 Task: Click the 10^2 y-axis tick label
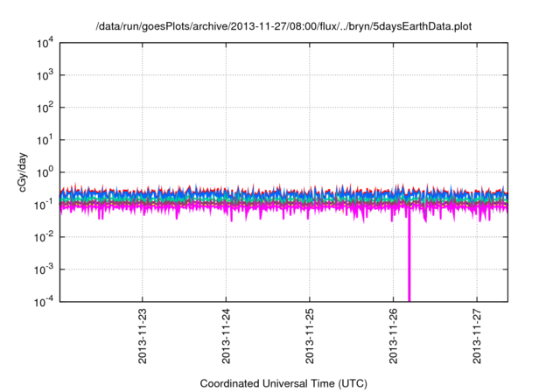[45, 108]
